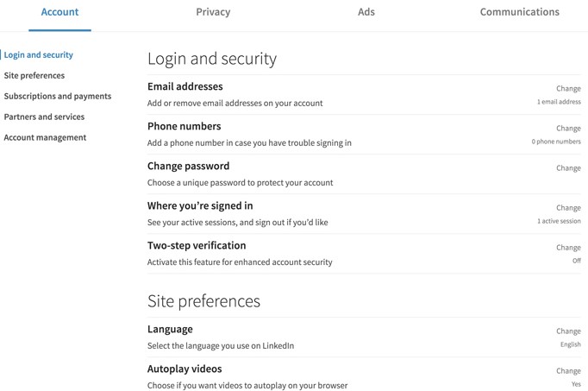The width and height of the screenshot is (588, 391).
Task: Change Autoplay videos setting
Action: click(x=568, y=371)
